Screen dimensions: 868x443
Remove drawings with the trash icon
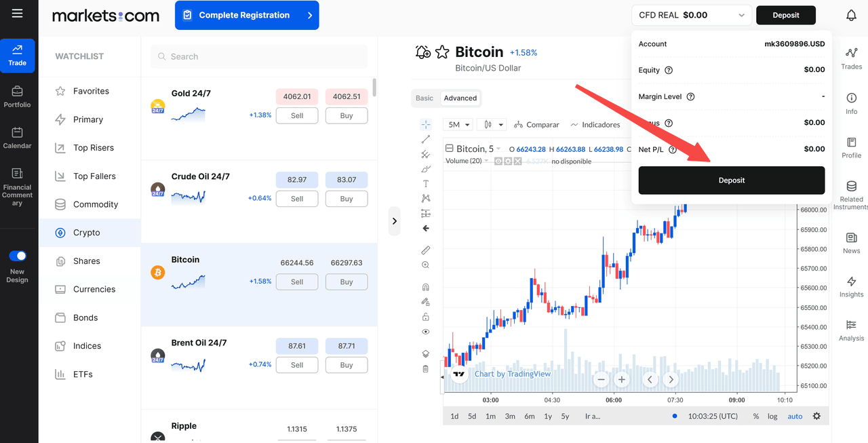(426, 369)
